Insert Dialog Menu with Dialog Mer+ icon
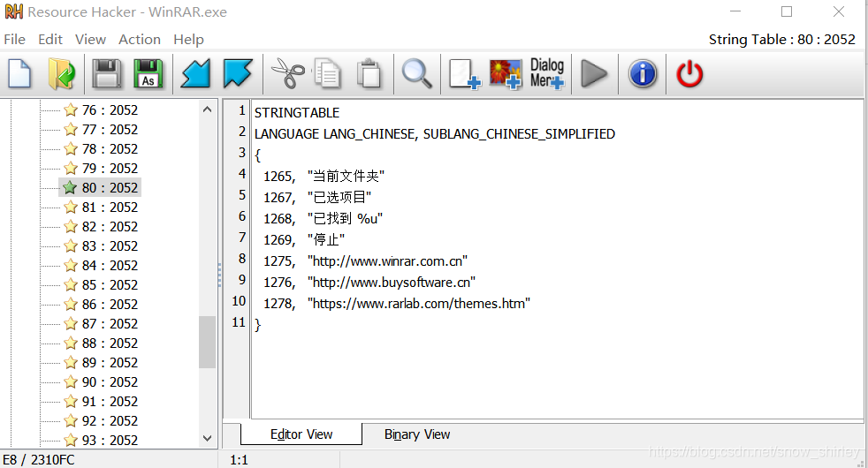 click(547, 74)
